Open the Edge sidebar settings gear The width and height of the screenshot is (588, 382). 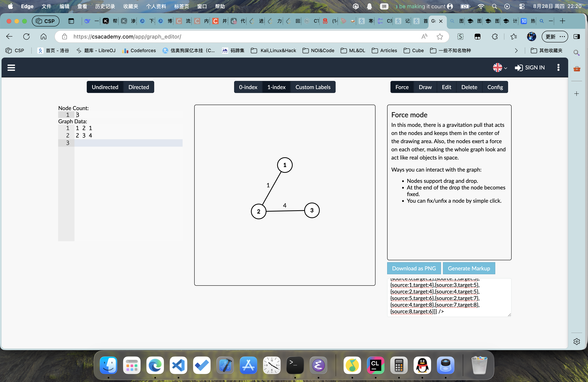576,341
